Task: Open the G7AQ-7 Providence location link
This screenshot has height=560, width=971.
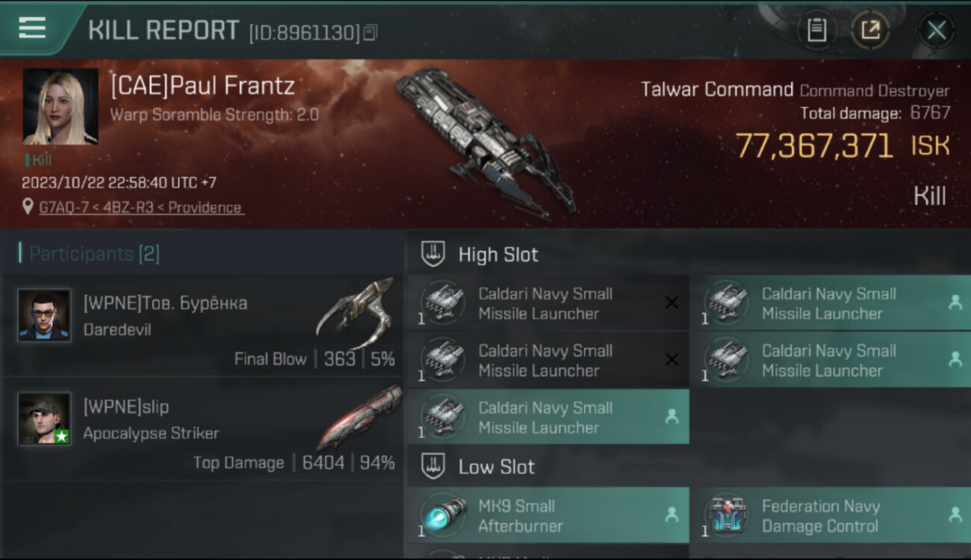Action: point(141,207)
